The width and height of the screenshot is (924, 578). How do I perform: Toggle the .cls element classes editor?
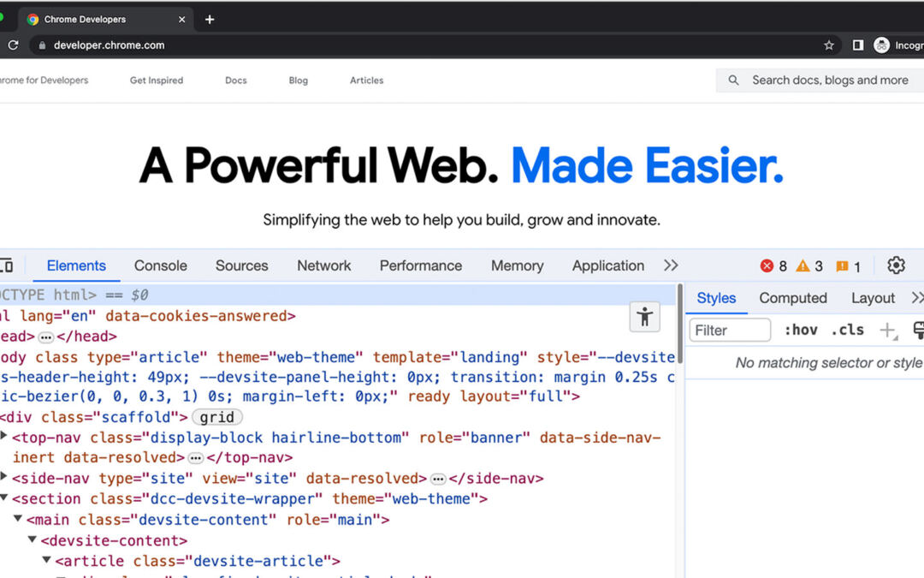(847, 330)
